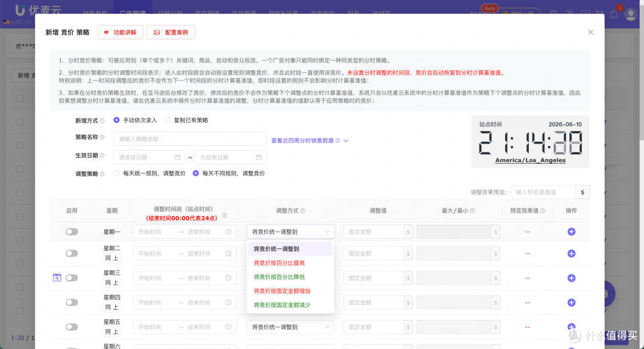Open the 配置案例 button
644x349 pixels.
tap(171, 32)
